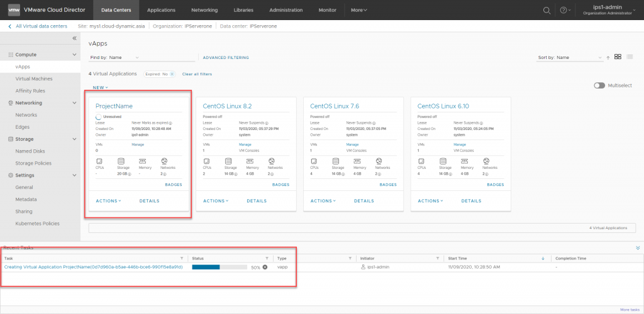
Task: Remove the Expired: No filter chip
Action: [172, 74]
